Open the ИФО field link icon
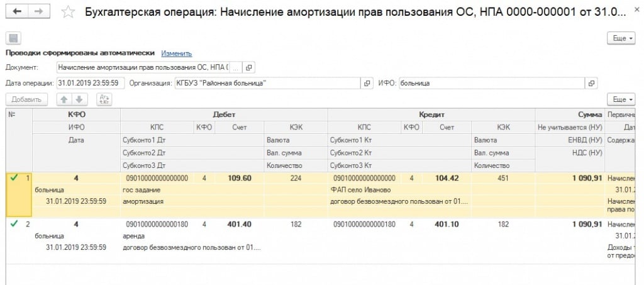Image resolution: width=644 pixels, height=285 pixels. coord(591,83)
